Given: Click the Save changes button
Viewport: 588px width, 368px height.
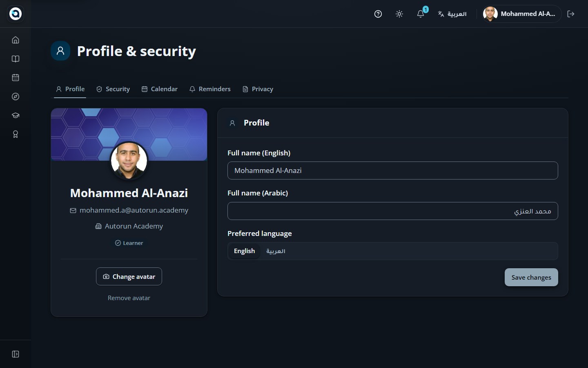Looking at the screenshot, I should [x=531, y=277].
